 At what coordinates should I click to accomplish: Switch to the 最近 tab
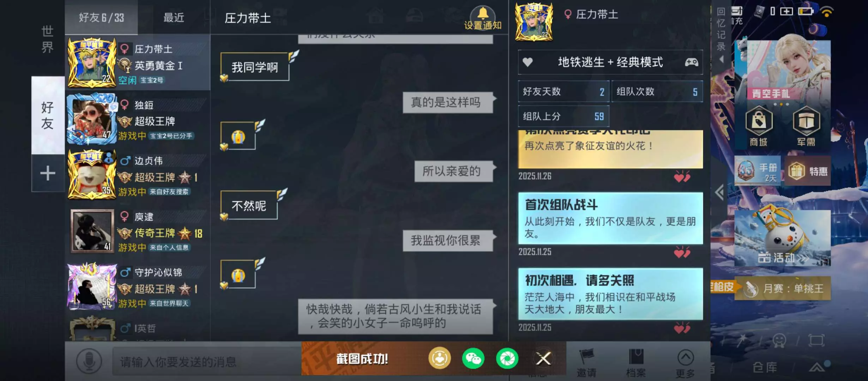174,17
